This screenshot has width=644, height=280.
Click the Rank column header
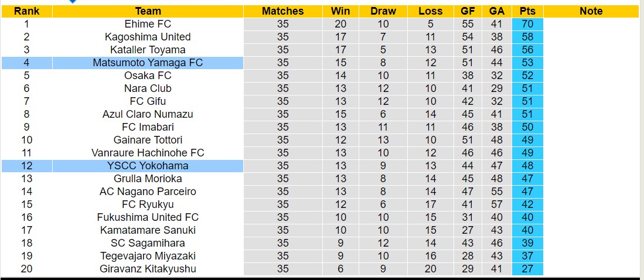pos(26,11)
